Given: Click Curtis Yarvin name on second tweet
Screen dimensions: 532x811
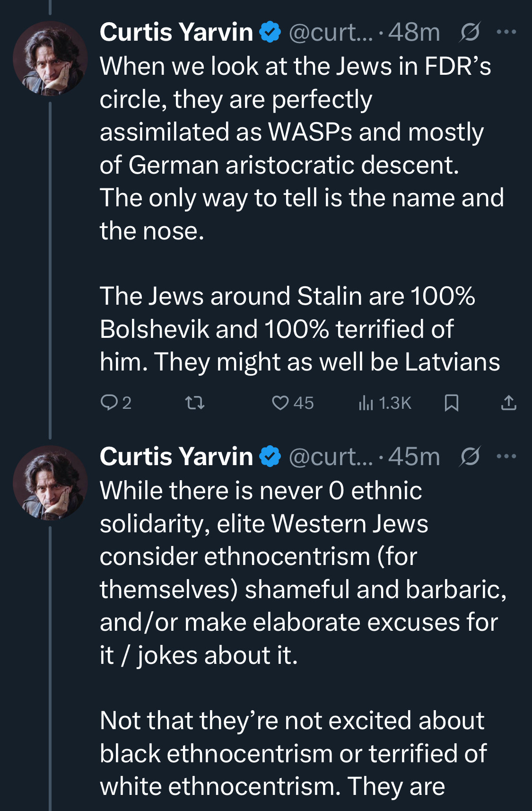Looking at the screenshot, I should (176, 457).
